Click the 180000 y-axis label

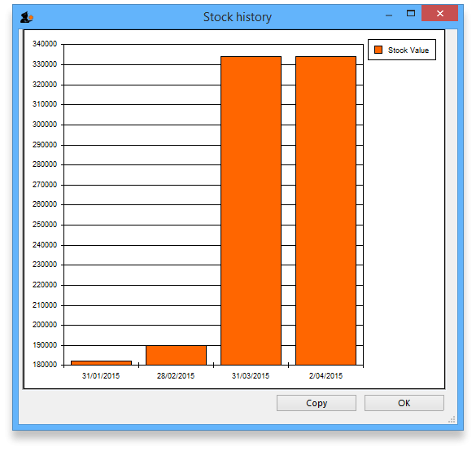tap(45, 365)
